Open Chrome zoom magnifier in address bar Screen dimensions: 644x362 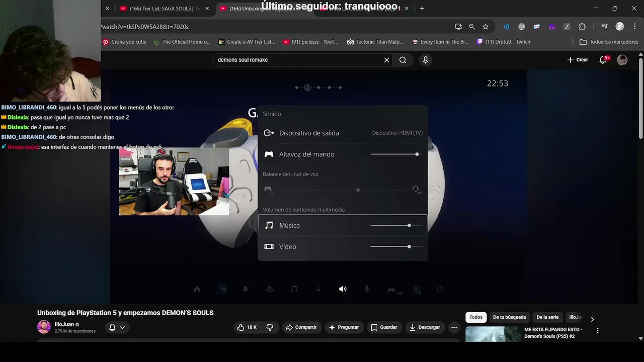(472, 27)
